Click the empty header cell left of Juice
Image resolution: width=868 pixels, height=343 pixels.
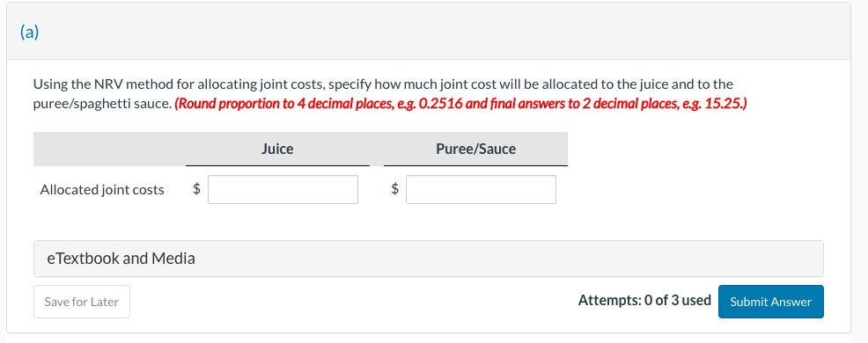coord(110,149)
